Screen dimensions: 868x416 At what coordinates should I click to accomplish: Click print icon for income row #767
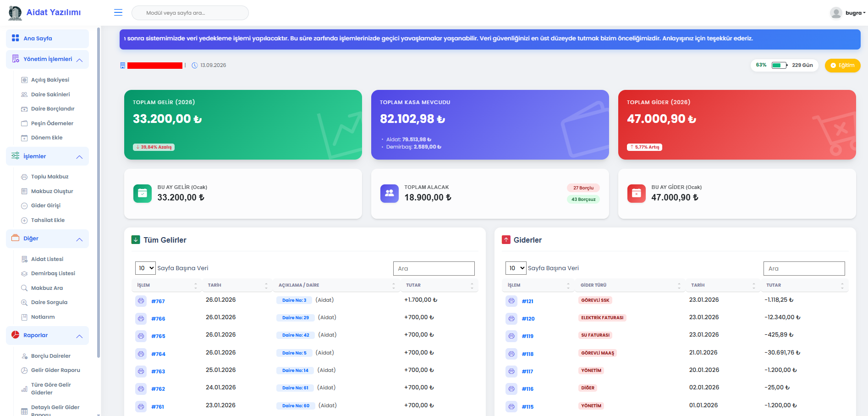point(141,301)
